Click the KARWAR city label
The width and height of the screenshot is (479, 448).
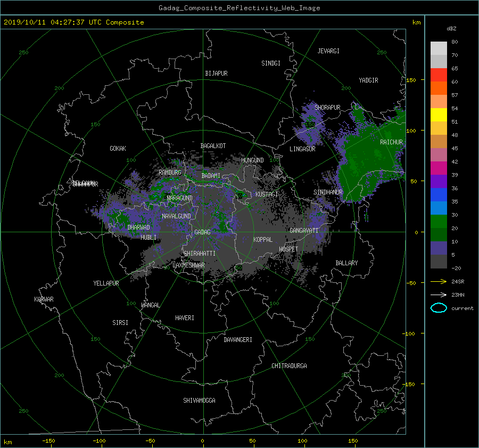pyautogui.click(x=44, y=299)
